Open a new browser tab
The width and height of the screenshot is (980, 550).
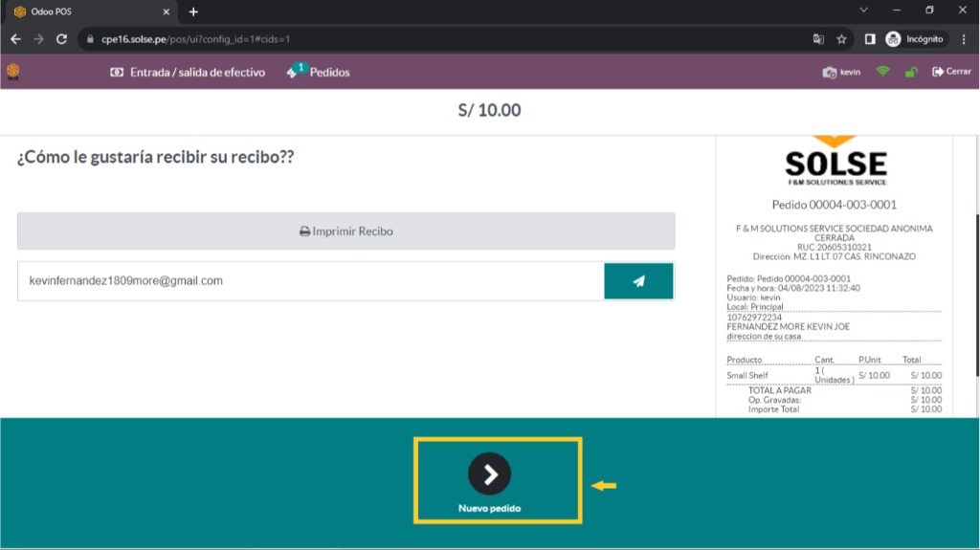[193, 11]
